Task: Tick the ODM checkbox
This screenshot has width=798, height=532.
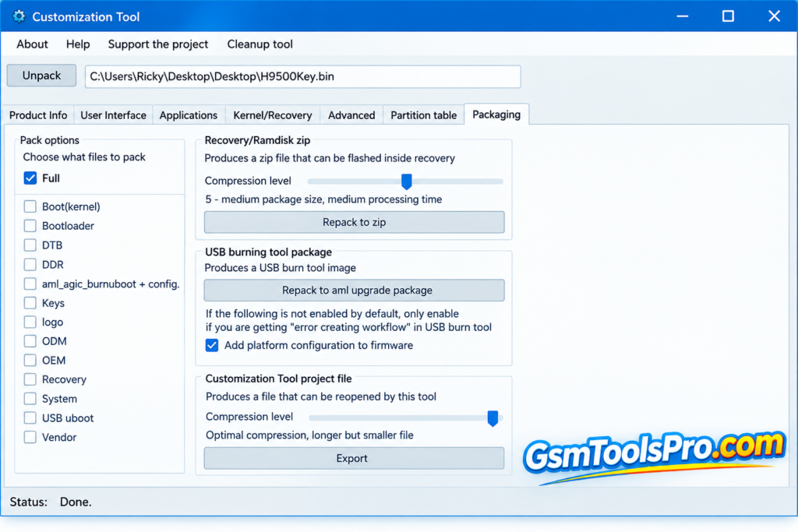Action: tap(30, 341)
